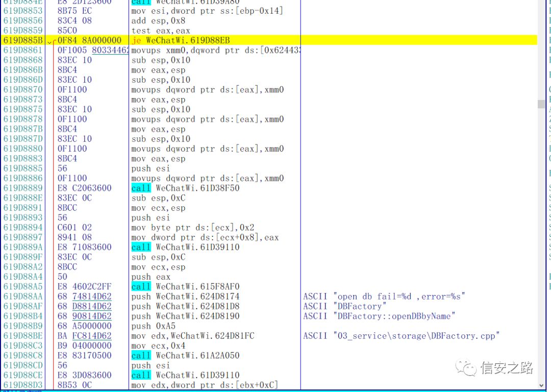The height and width of the screenshot is (392, 551).
Task: Click mov edx,dword ptr ds:[ebx+0xC]
Action: [x=205, y=385]
